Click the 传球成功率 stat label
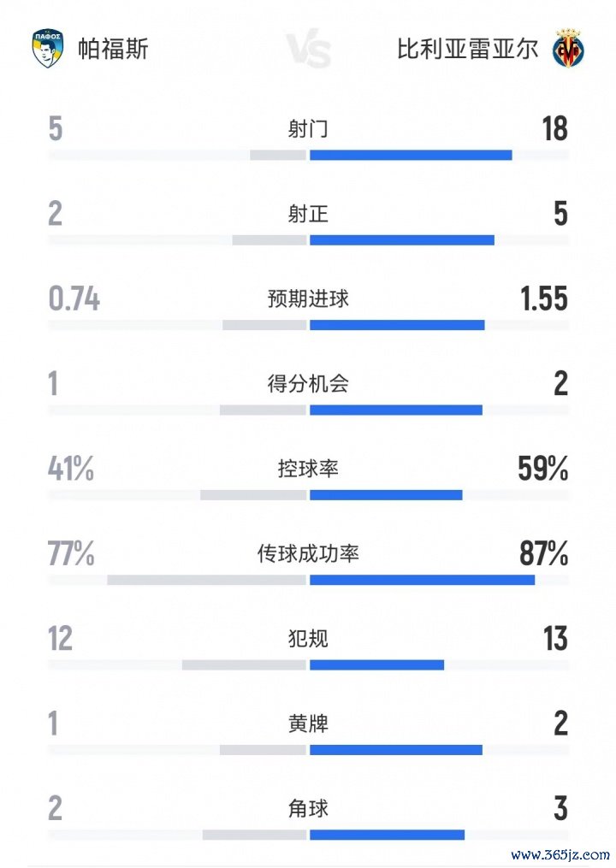This screenshot has width=616, height=868. coord(308,554)
